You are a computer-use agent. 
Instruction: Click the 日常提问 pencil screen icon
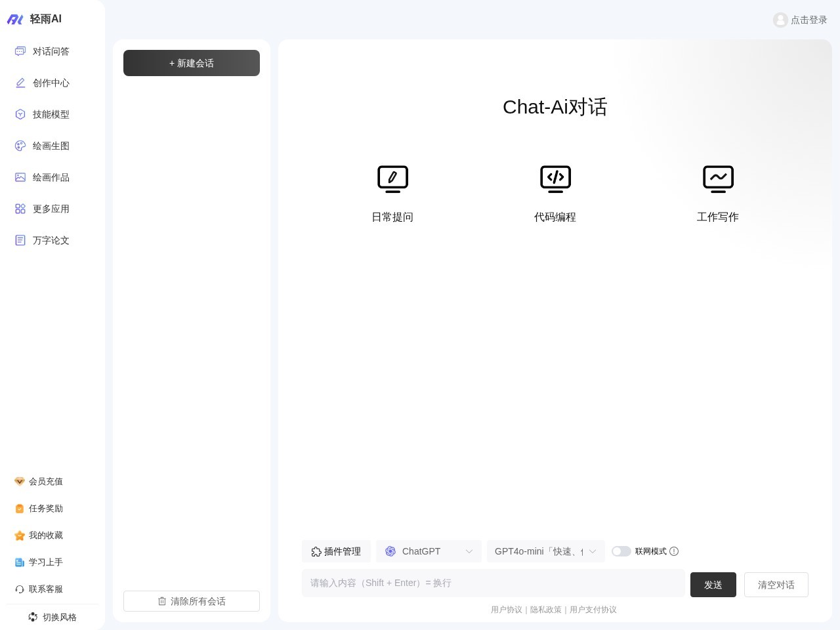(x=392, y=178)
